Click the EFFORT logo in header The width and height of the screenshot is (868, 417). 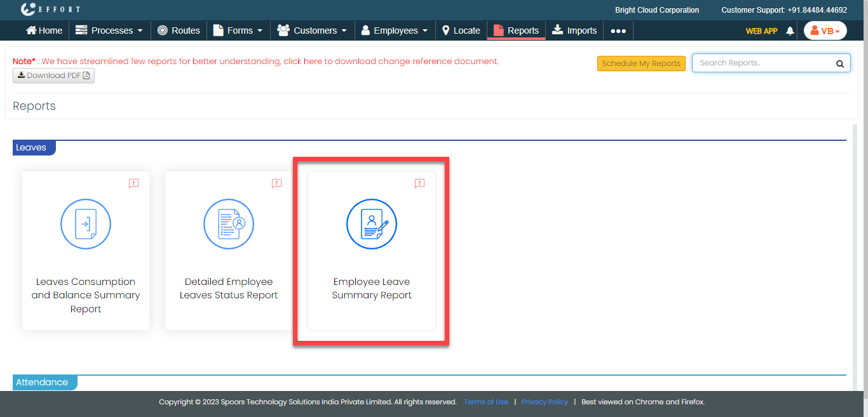pyautogui.click(x=50, y=10)
